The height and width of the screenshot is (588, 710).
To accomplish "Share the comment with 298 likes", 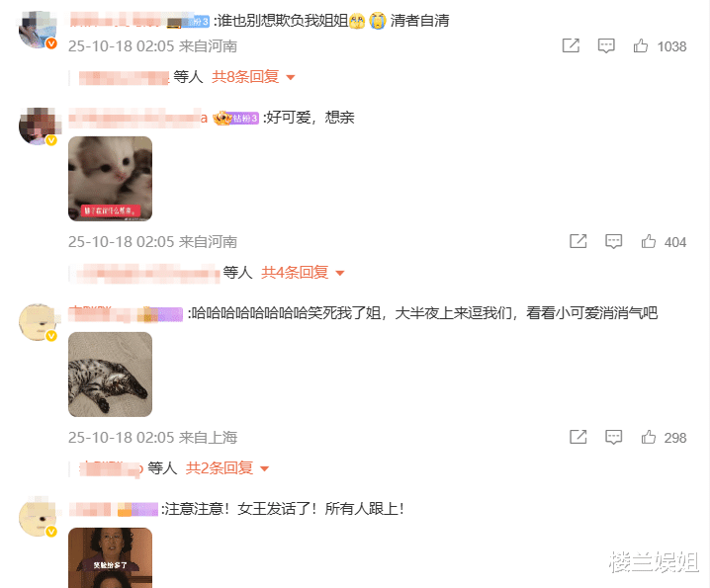I will pos(578,437).
